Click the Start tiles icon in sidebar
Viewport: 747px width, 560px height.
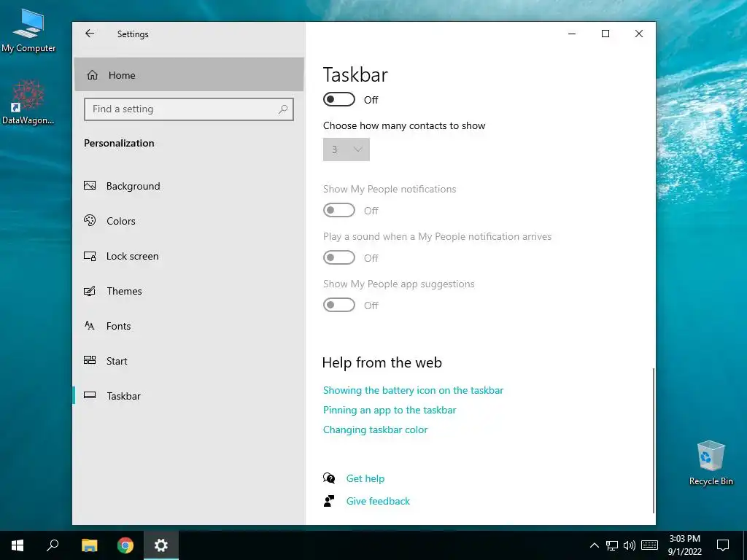point(90,360)
